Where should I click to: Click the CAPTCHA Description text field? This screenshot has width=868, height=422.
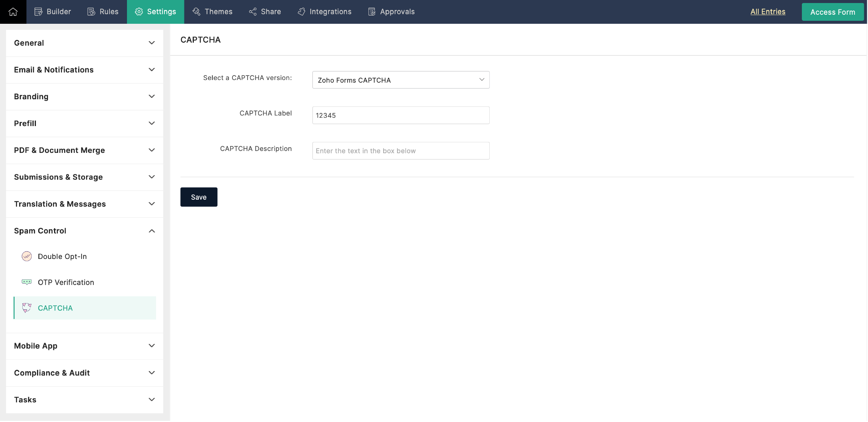[401, 151]
